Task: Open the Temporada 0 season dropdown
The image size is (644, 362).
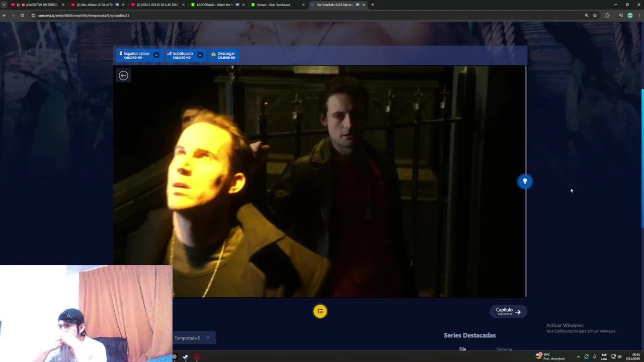Action: [194, 338]
